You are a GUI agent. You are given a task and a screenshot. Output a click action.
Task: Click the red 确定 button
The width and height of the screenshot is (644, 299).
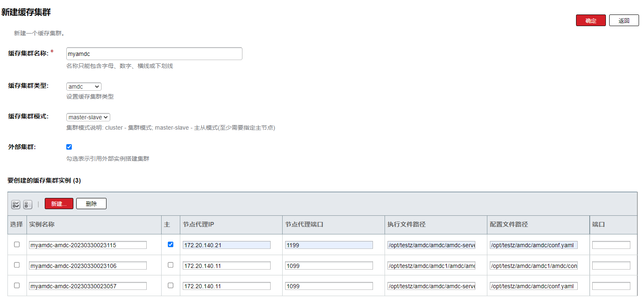[591, 21]
